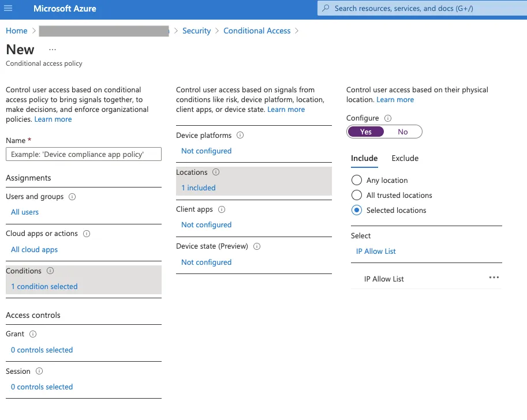Choose Selected locations radio button
The width and height of the screenshot is (527, 420).
(x=357, y=211)
